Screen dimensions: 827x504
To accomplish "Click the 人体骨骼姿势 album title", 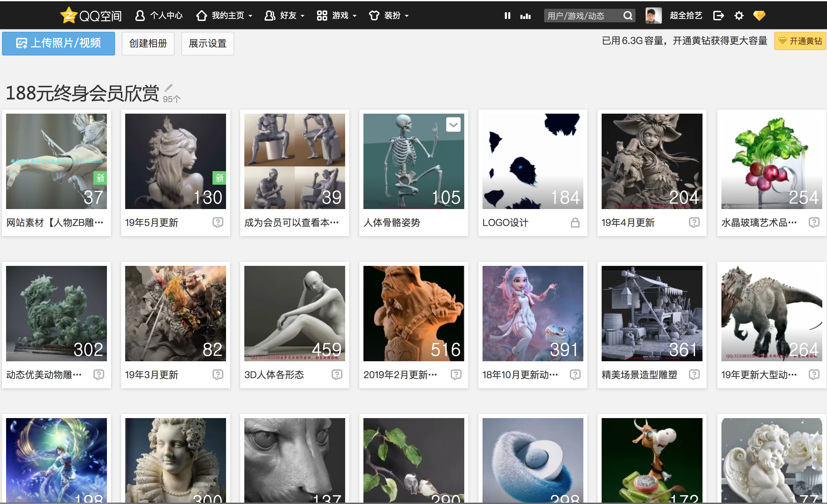I will [x=392, y=223].
